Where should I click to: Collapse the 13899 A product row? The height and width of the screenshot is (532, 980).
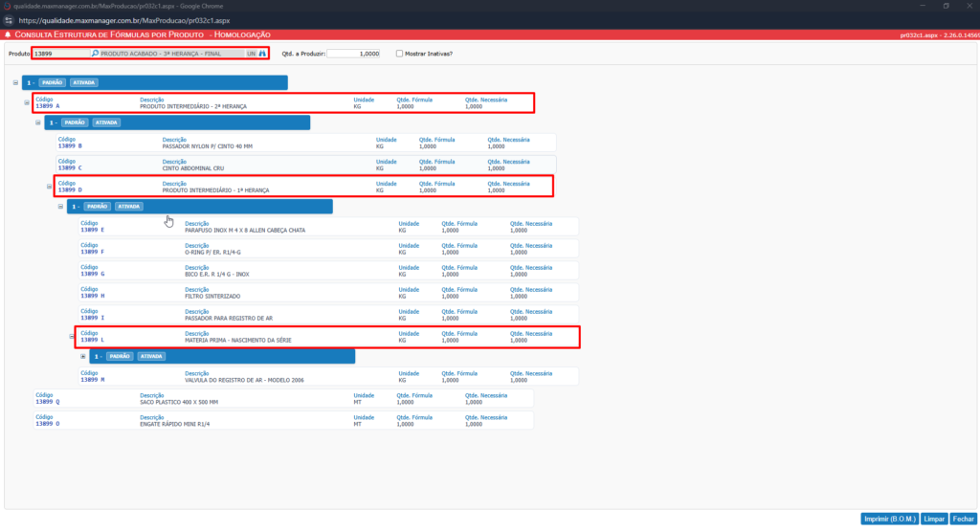click(27, 102)
